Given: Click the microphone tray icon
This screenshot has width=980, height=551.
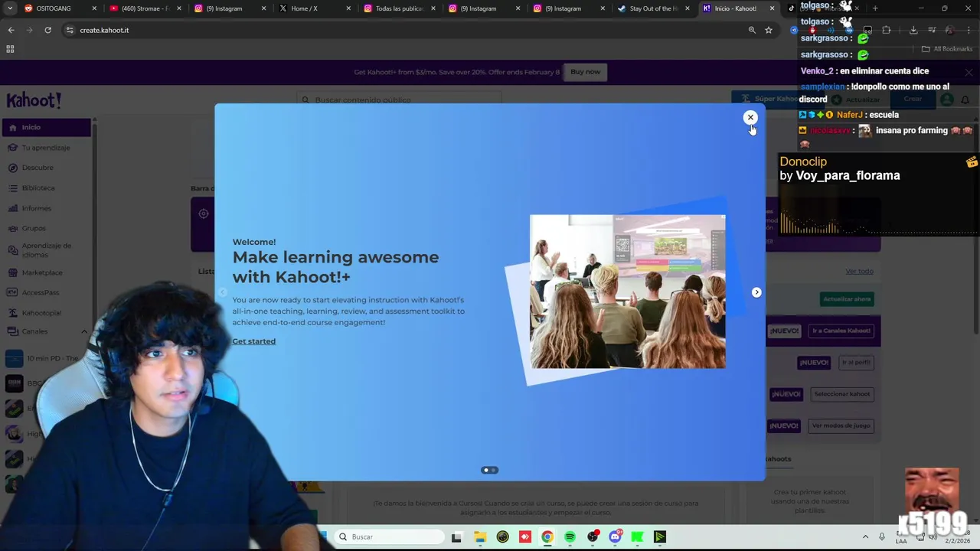Looking at the screenshot, I should [x=882, y=537].
